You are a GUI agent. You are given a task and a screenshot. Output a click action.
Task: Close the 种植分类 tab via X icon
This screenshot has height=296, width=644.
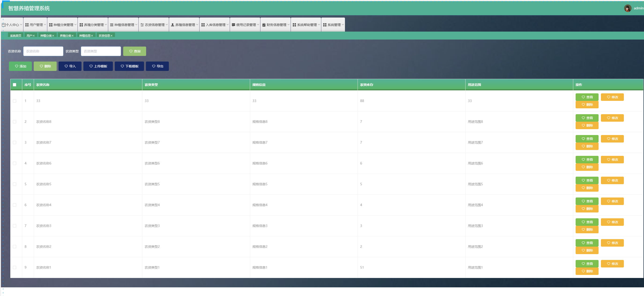53,36
